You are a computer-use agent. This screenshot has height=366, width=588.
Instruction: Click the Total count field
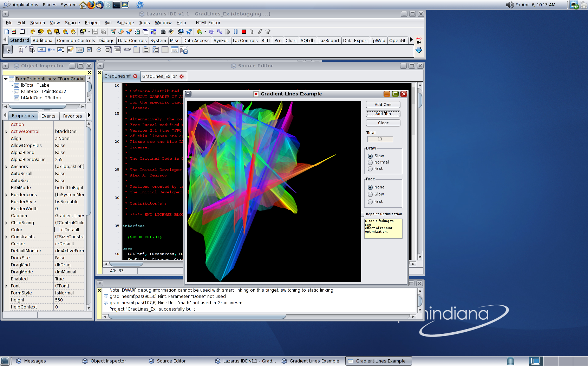[380, 139]
